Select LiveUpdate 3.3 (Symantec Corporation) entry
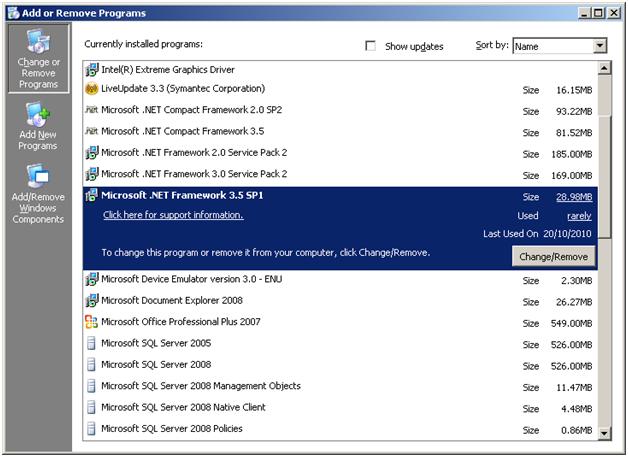 click(x=340, y=89)
